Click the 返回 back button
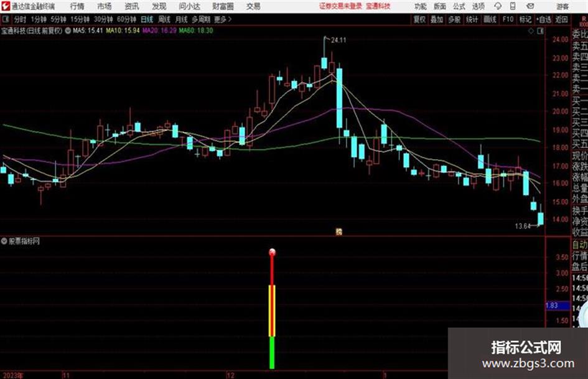The image size is (588, 379). pyautogui.click(x=561, y=19)
